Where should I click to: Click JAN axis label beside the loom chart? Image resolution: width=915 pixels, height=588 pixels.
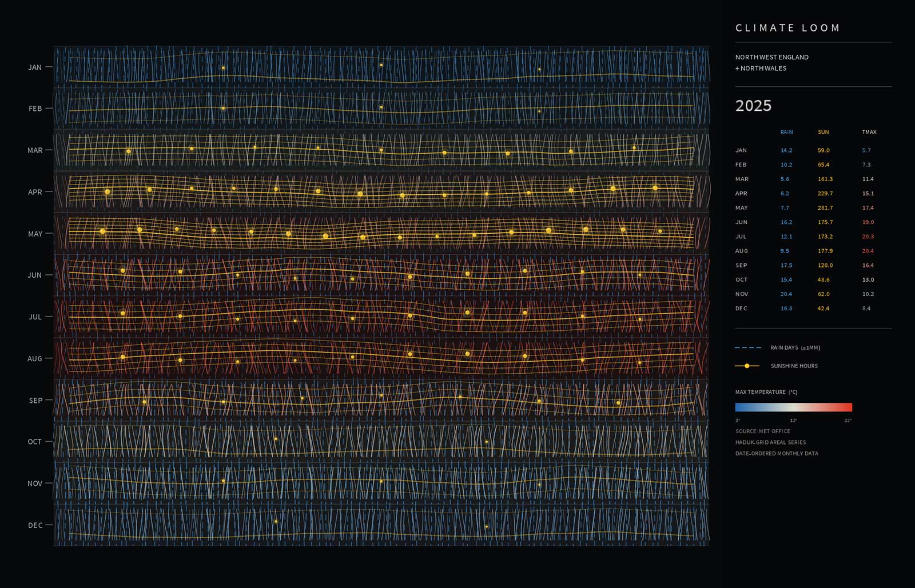[35, 67]
